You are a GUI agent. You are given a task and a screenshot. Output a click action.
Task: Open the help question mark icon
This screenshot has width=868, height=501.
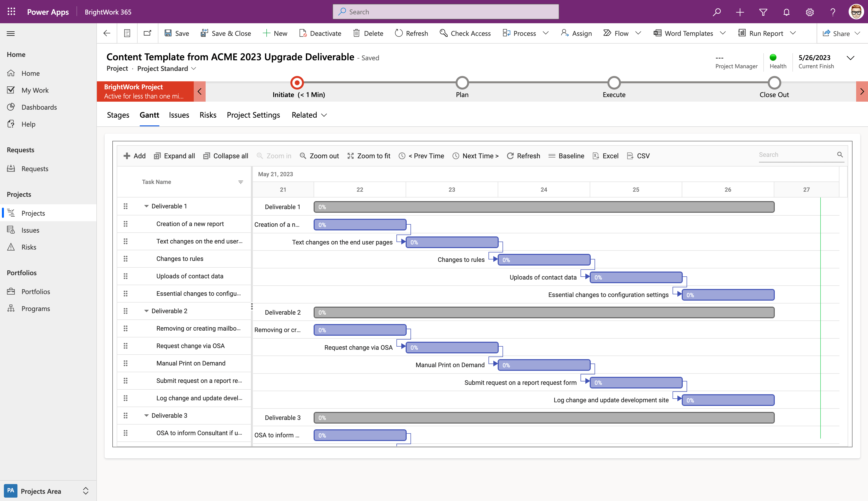point(833,12)
